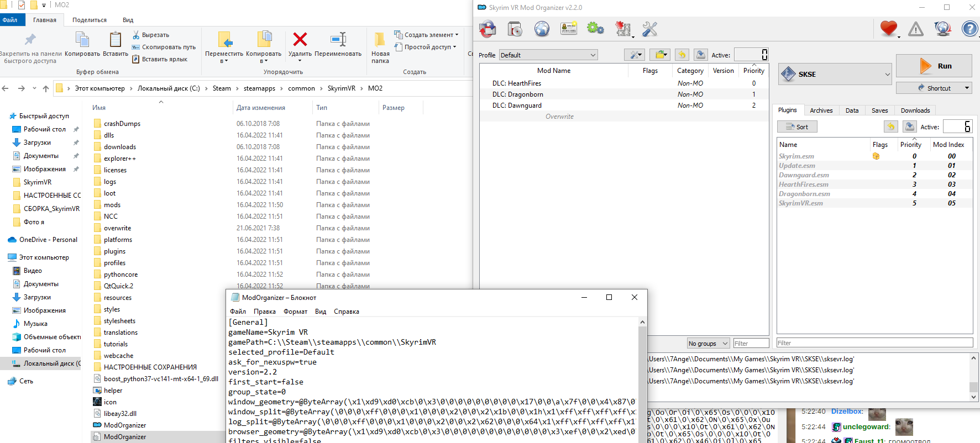Open the Формат menu in Notepad
This screenshot has width=980, height=443.
(x=295, y=312)
